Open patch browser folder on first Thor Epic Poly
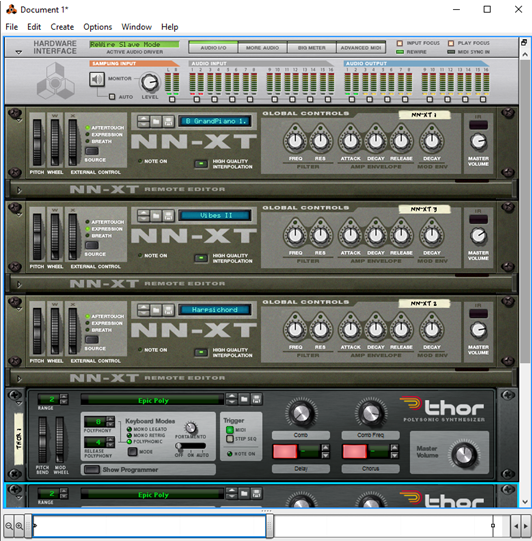Screen dimensions: 532x541 [x=244, y=399]
